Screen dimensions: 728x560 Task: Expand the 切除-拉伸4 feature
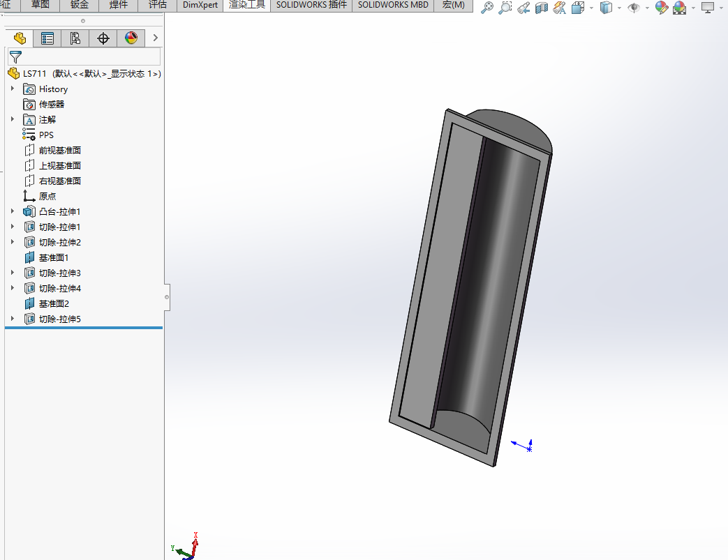[13, 287]
